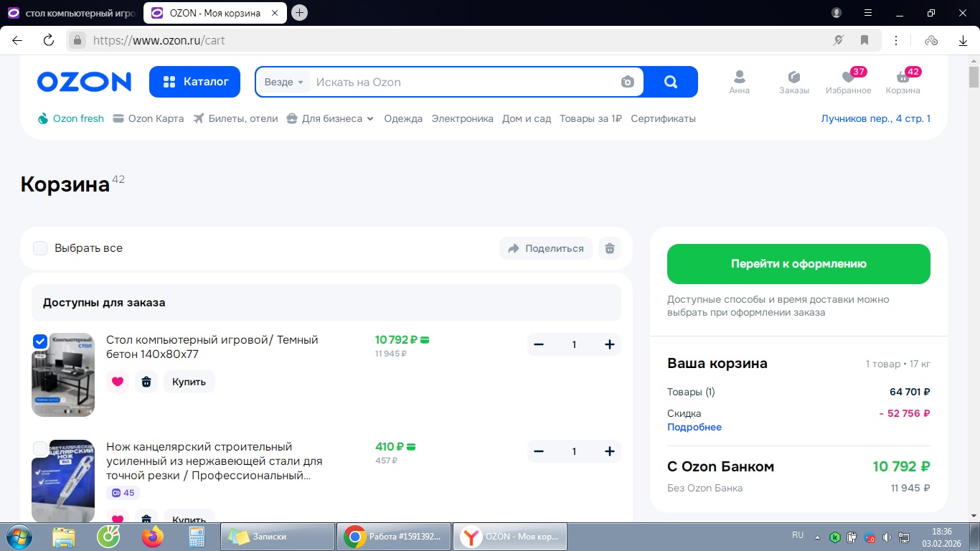Launch Firefox from the taskbar
Image resolution: width=980 pixels, height=551 pixels.
point(153,537)
